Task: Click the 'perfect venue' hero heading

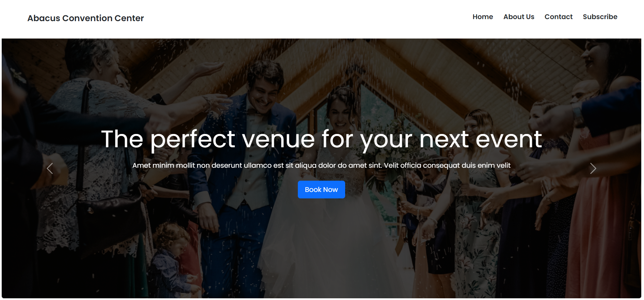Action: pos(322,139)
